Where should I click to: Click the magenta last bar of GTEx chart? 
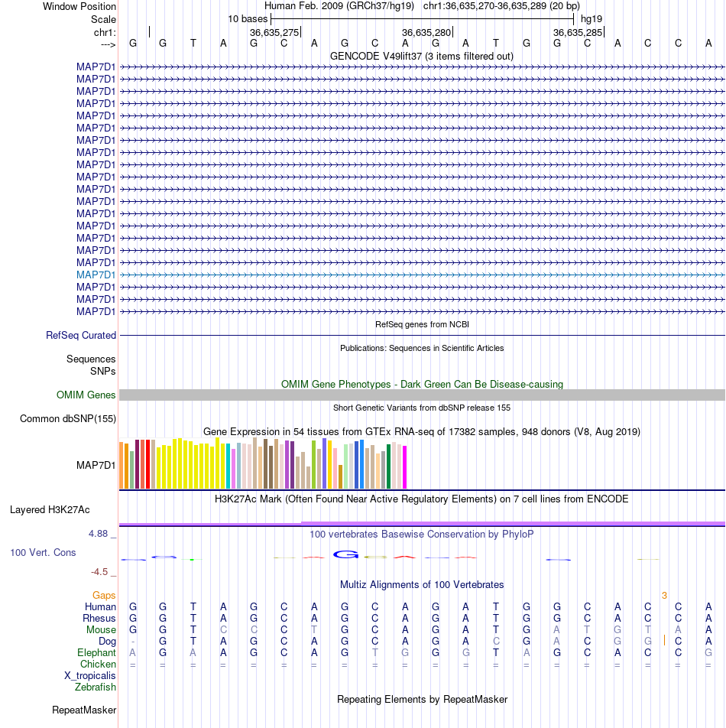404,467
